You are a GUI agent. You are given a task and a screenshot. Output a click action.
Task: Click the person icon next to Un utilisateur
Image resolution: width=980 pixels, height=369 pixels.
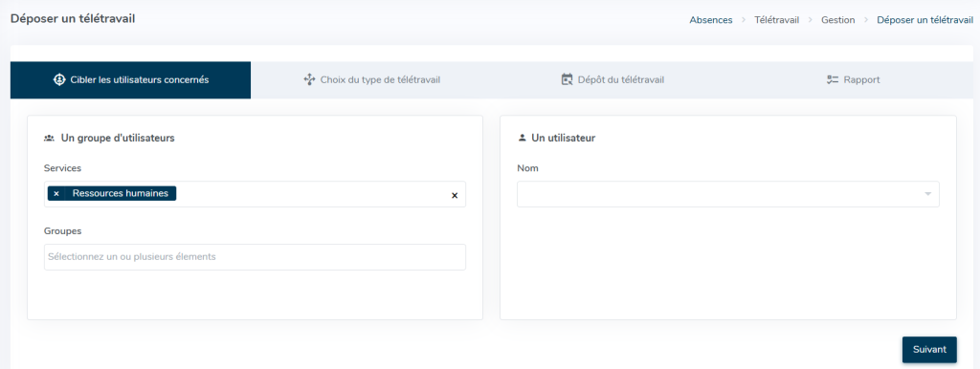pyautogui.click(x=523, y=138)
